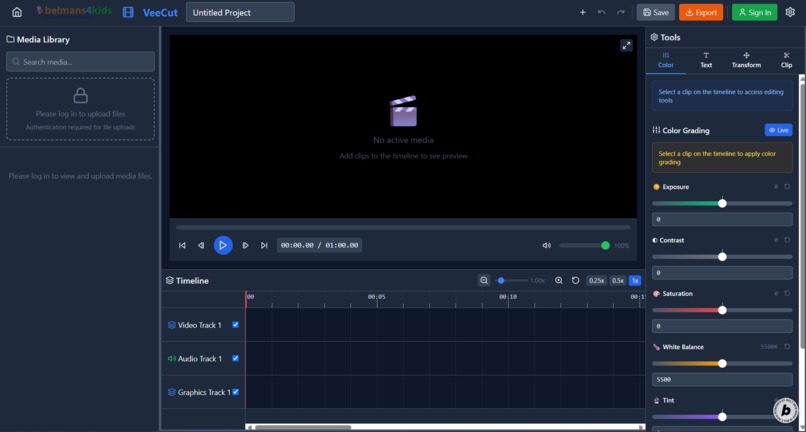Skip to the end of the video

[264, 245]
